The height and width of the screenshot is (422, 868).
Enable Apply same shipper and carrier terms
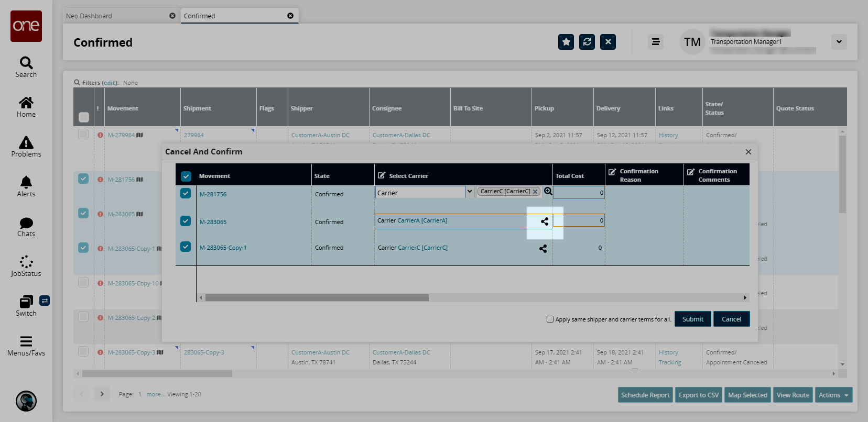coord(550,319)
